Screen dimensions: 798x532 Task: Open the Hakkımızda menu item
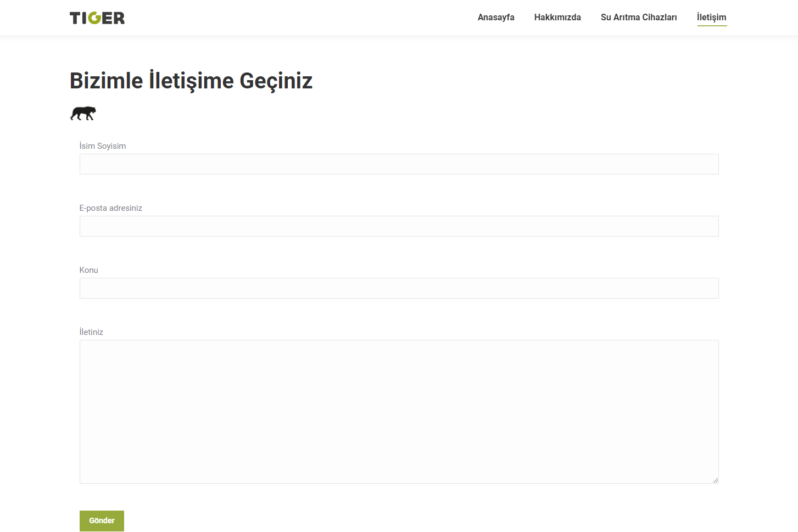pos(557,18)
